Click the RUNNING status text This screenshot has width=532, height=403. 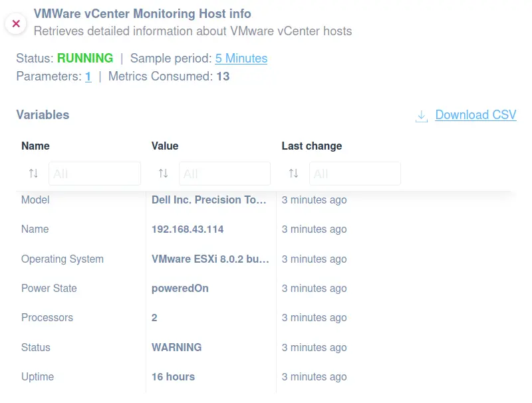pyautogui.click(x=85, y=58)
